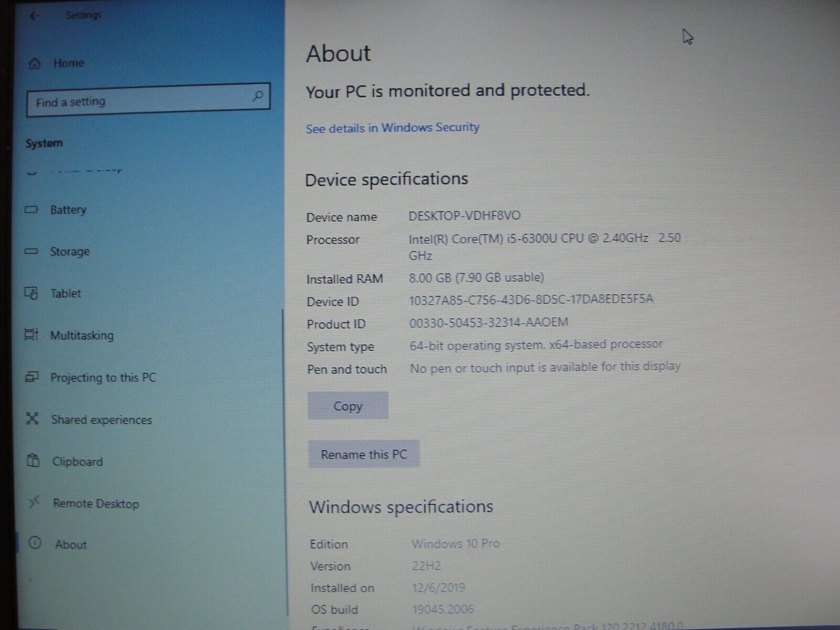
Task: Click the Remote Desktop icon
Action: click(34, 502)
